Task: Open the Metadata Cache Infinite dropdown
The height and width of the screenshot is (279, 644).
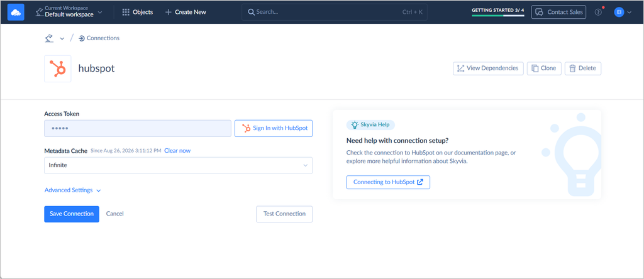Action: tap(178, 165)
